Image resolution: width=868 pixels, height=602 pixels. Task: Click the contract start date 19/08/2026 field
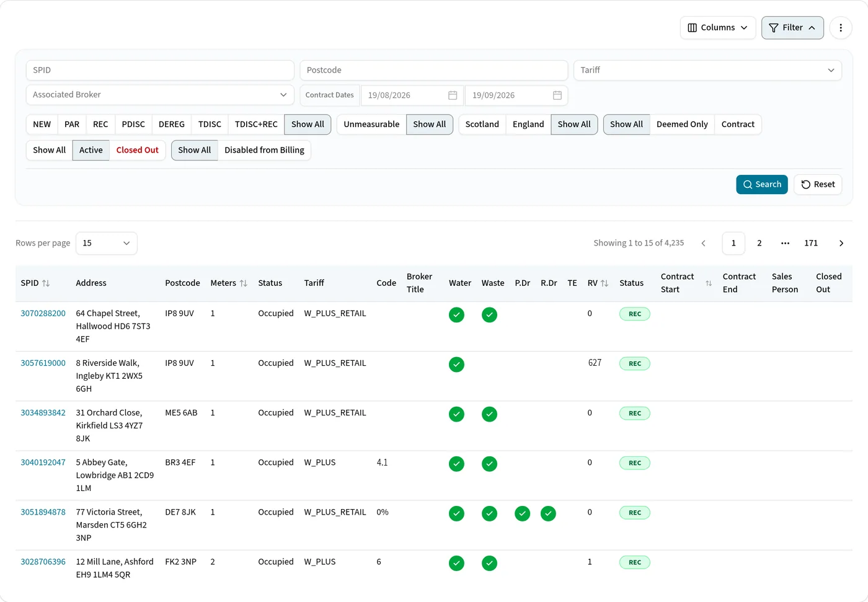(x=412, y=95)
